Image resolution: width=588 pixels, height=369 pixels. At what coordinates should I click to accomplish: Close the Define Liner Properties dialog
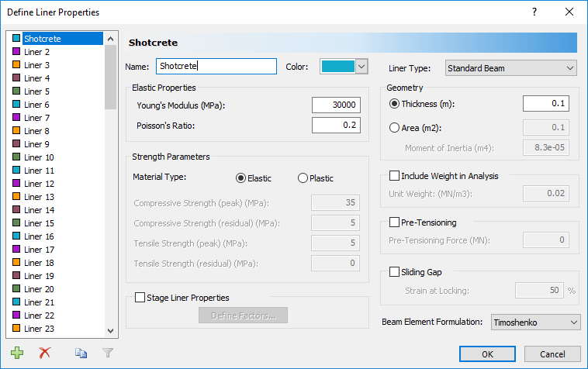(x=569, y=12)
